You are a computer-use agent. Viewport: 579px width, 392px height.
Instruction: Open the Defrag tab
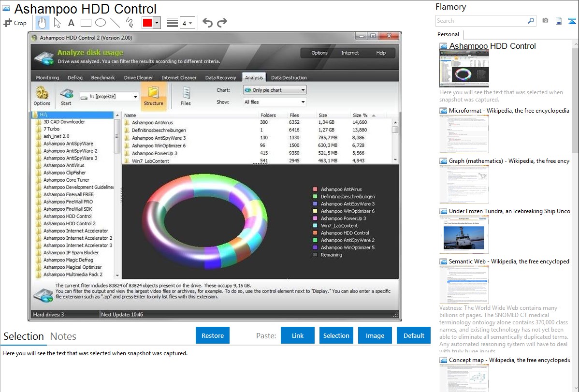[75, 78]
